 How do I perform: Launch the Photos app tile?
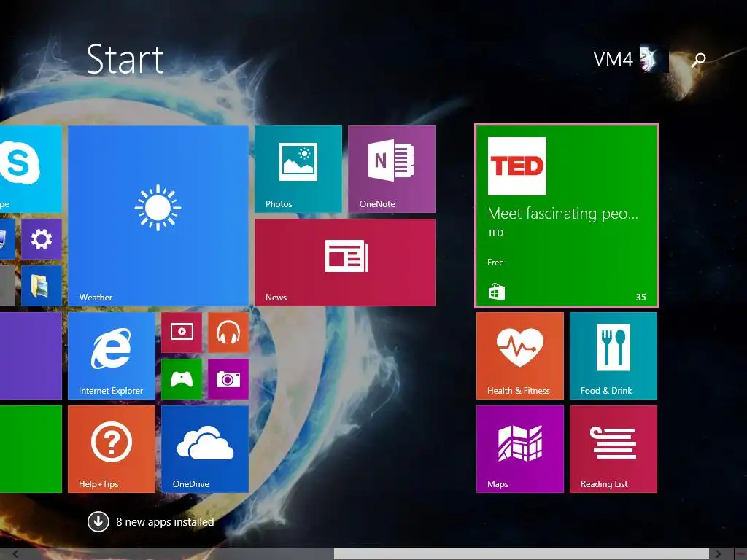tap(298, 169)
